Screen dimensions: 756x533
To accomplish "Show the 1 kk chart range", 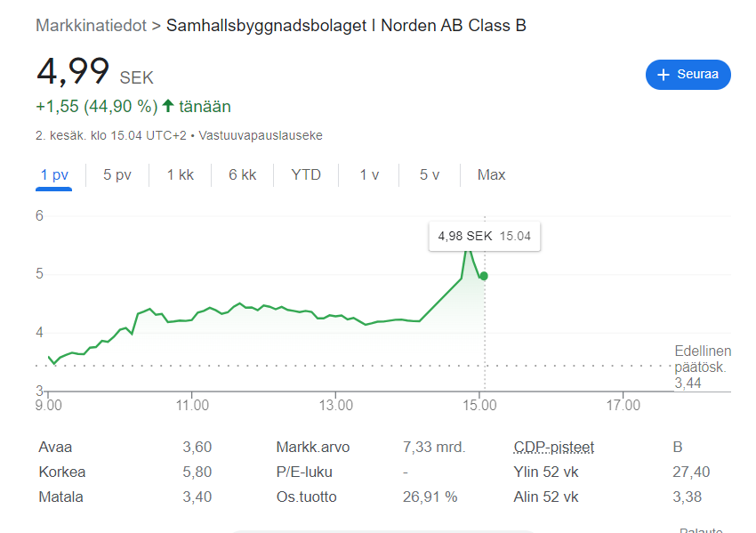I will click(x=180, y=174).
